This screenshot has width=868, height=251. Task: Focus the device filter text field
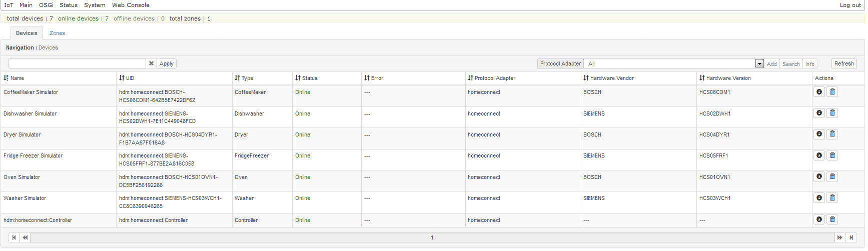77,63
